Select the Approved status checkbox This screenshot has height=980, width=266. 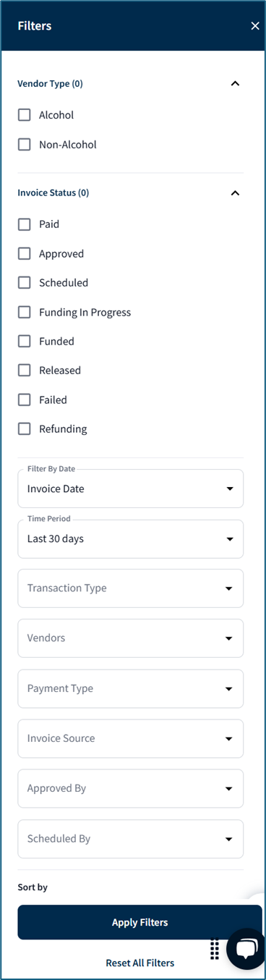pyautogui.click(x=25, y=254)
